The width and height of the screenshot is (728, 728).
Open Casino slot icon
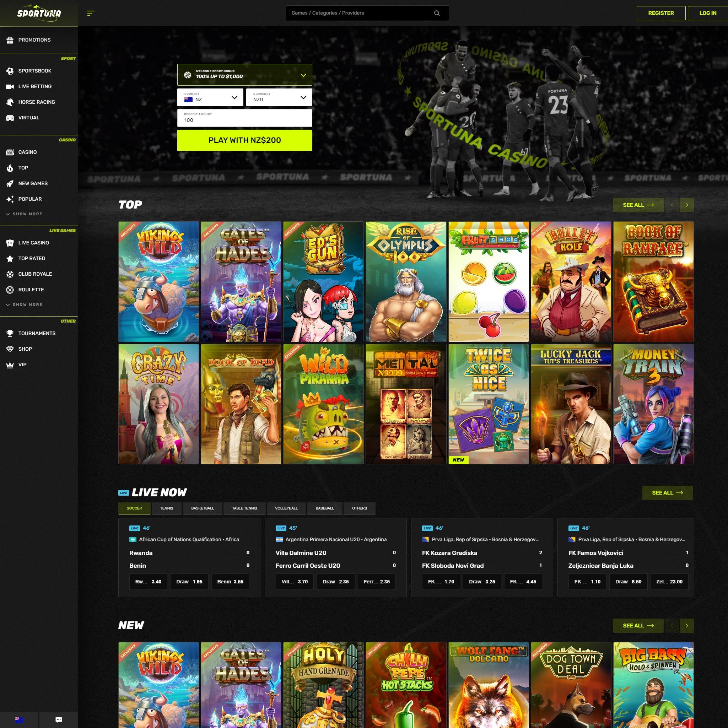click(x=10, y=152)
